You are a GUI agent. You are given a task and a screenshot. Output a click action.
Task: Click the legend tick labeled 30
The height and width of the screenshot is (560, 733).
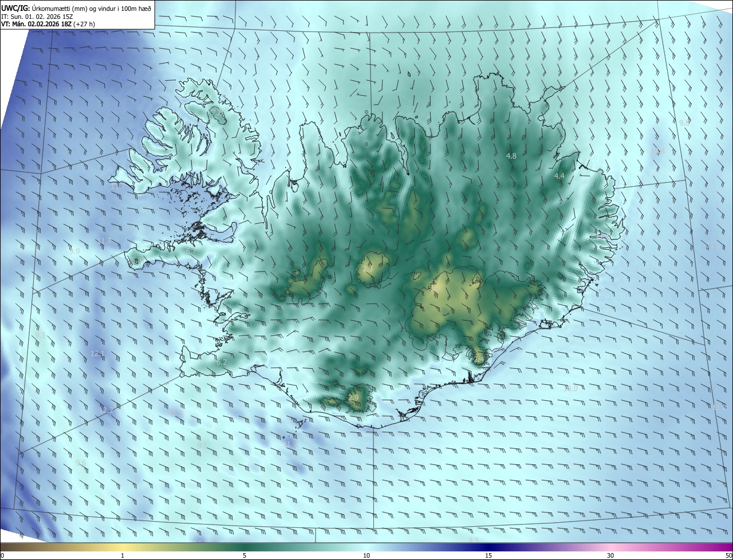610,555
